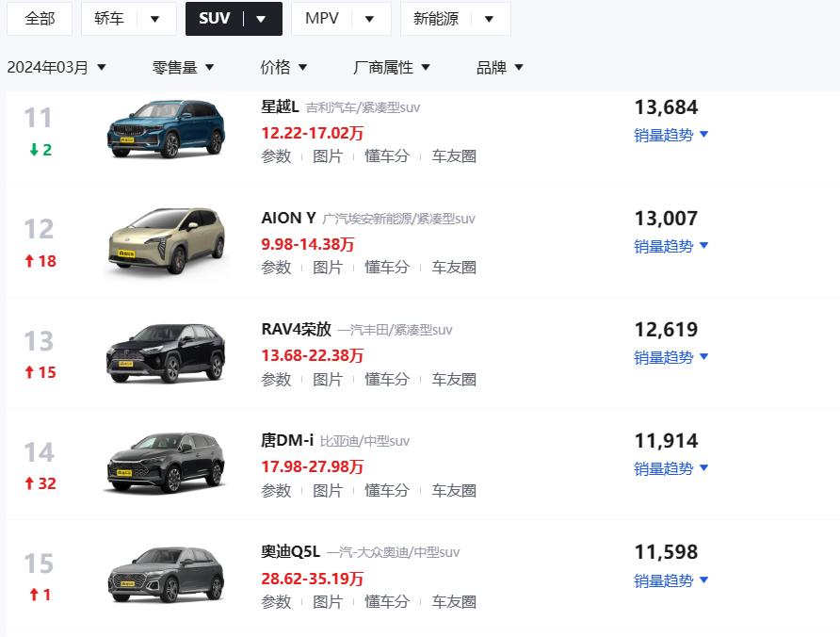Expand 销量趋势 for 唐DM-i
840x637 pixels.
(x=671, y=469)
